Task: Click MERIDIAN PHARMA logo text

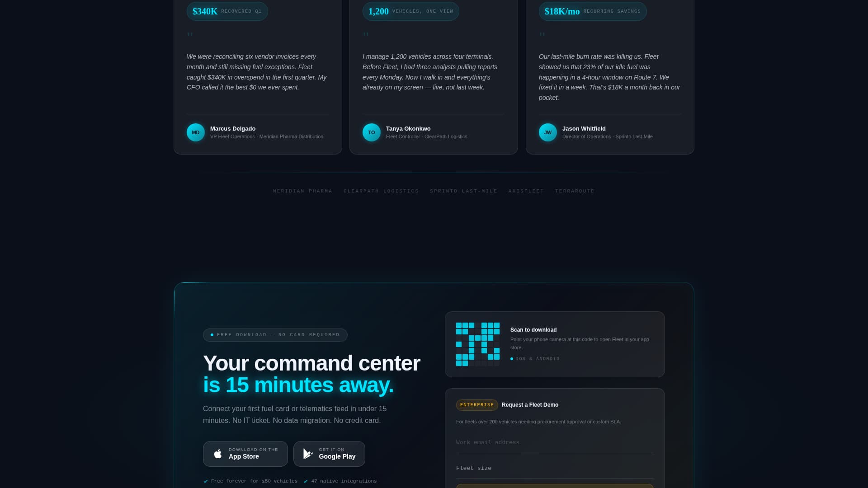Action: 303,191
